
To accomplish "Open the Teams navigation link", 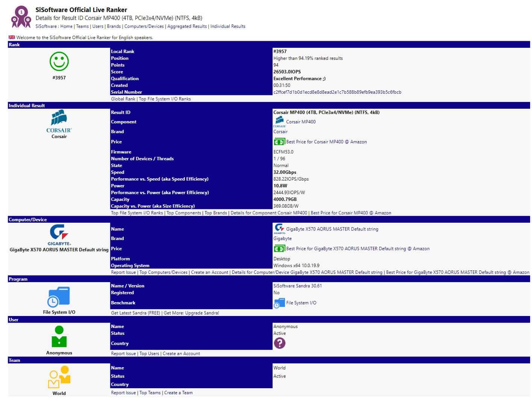I will (82, 26).
